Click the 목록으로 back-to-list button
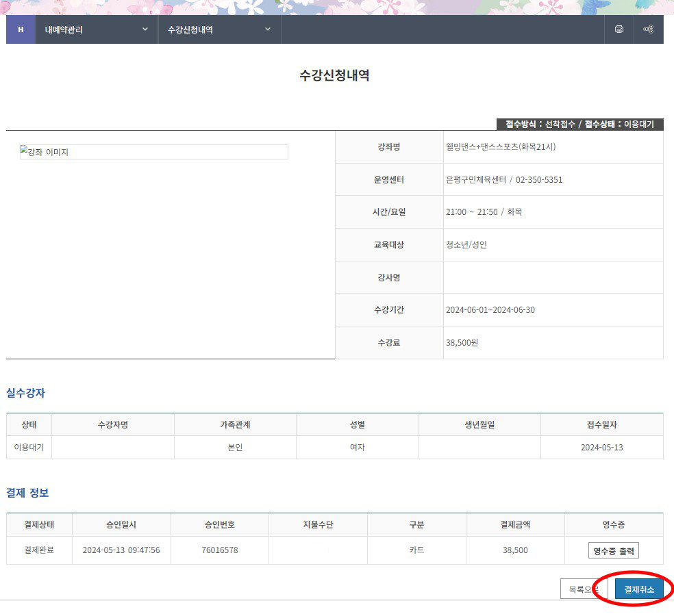The height and width of the screenshot is (616, 674). (x=584, y=588)
